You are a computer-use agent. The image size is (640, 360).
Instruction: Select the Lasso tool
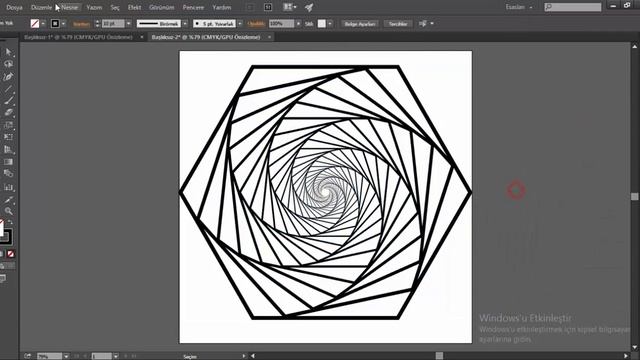pos(8,64)
